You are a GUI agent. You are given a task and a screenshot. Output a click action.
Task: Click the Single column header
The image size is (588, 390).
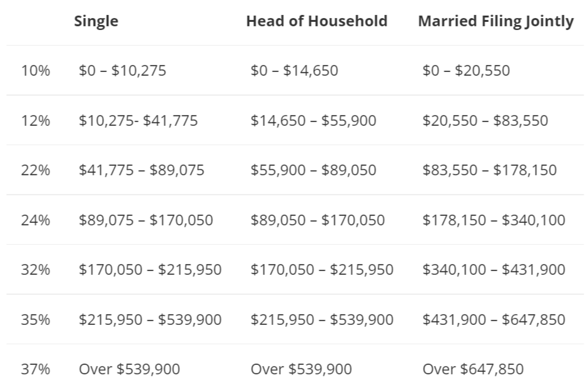[96, 21]
